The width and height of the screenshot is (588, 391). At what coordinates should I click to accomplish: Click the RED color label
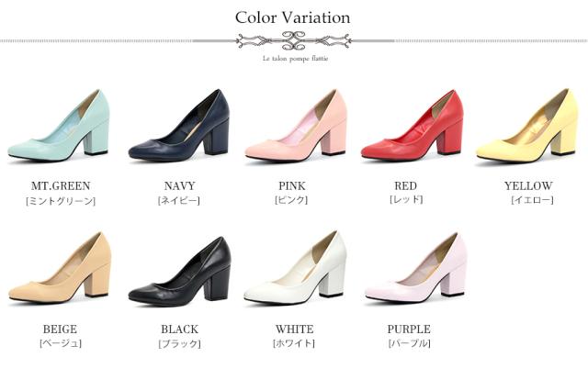tap(405, 185)
